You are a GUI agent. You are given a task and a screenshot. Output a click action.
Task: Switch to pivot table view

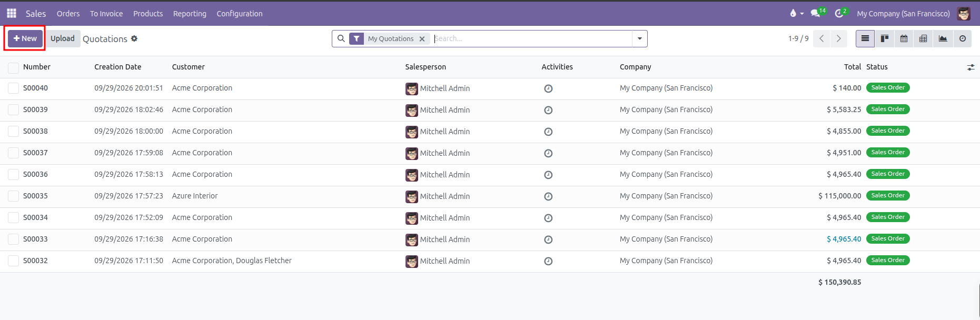coord(923,38)
